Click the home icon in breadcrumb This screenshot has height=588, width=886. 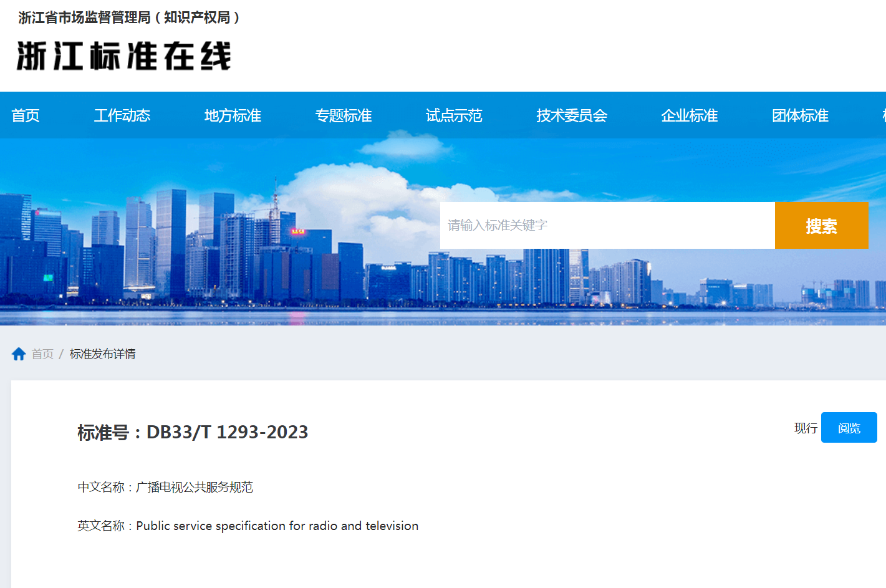(x=19, y=354)
